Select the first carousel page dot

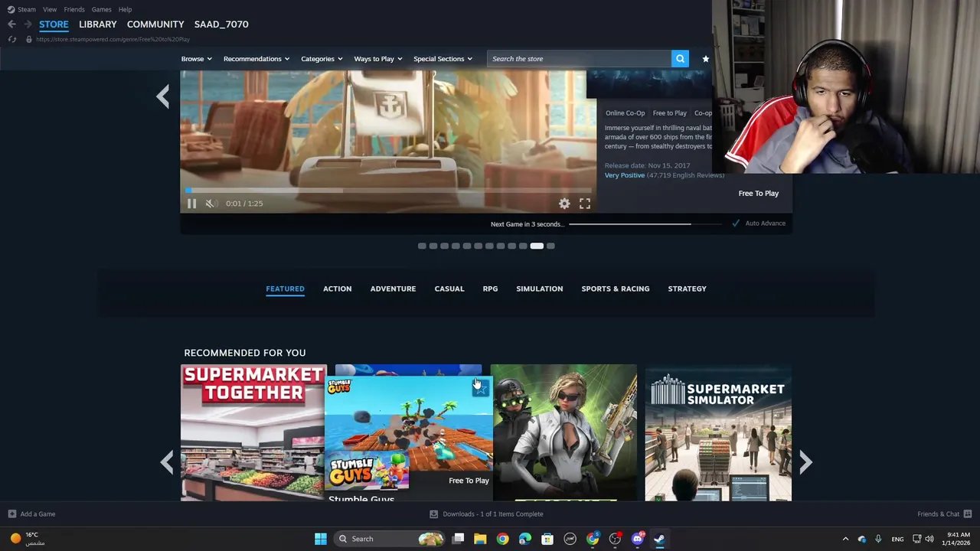(422, 246)
